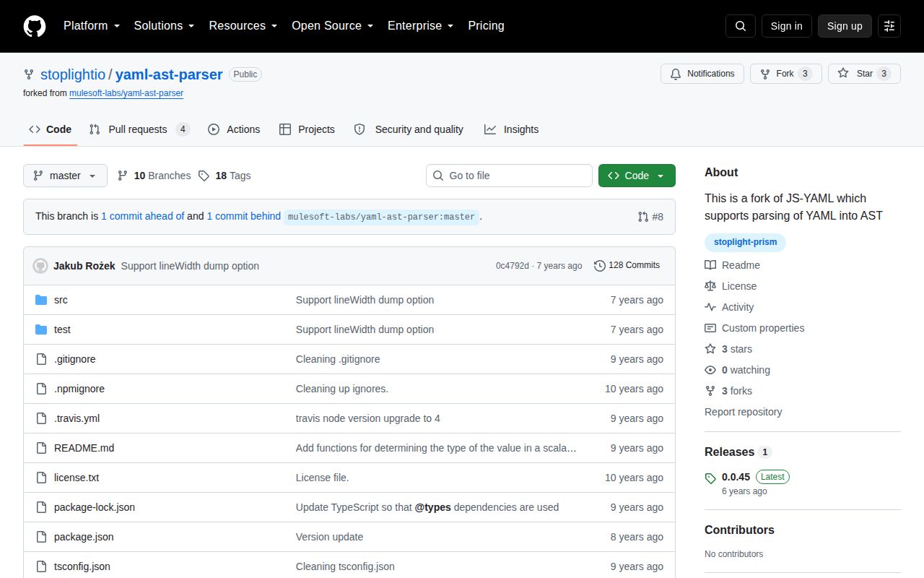Open pull request #8 link
The image size is (924, 578).
pyautogui.click(x=650, y=217)
